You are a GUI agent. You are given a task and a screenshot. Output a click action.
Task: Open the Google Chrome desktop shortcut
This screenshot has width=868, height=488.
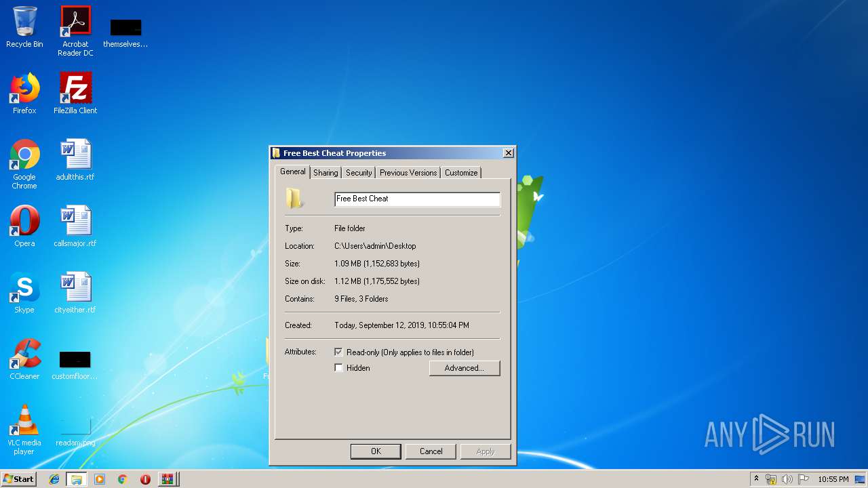tap(24, 164)
